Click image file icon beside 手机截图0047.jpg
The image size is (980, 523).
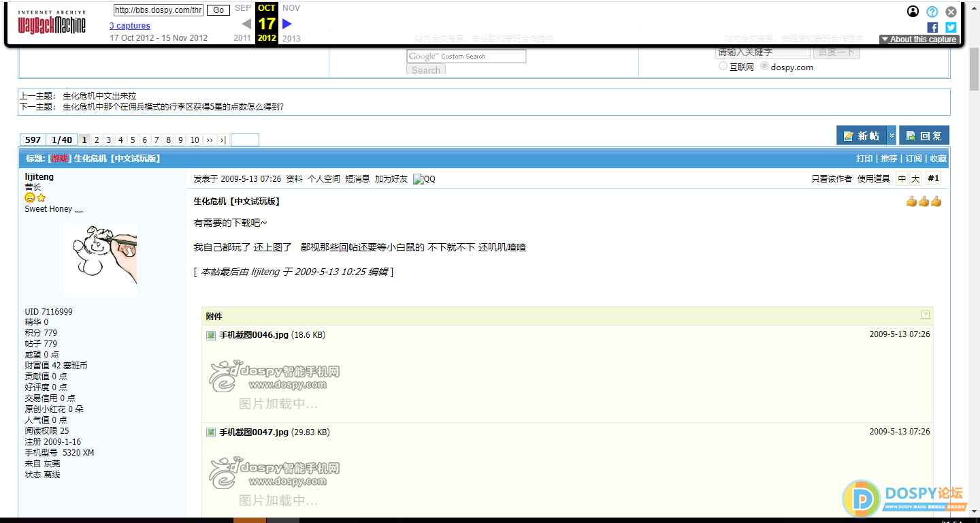click(211, 432)
